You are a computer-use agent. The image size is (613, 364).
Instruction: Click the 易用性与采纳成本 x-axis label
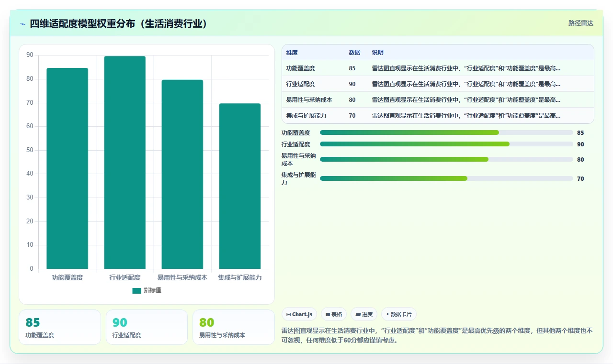pos(182,277)
